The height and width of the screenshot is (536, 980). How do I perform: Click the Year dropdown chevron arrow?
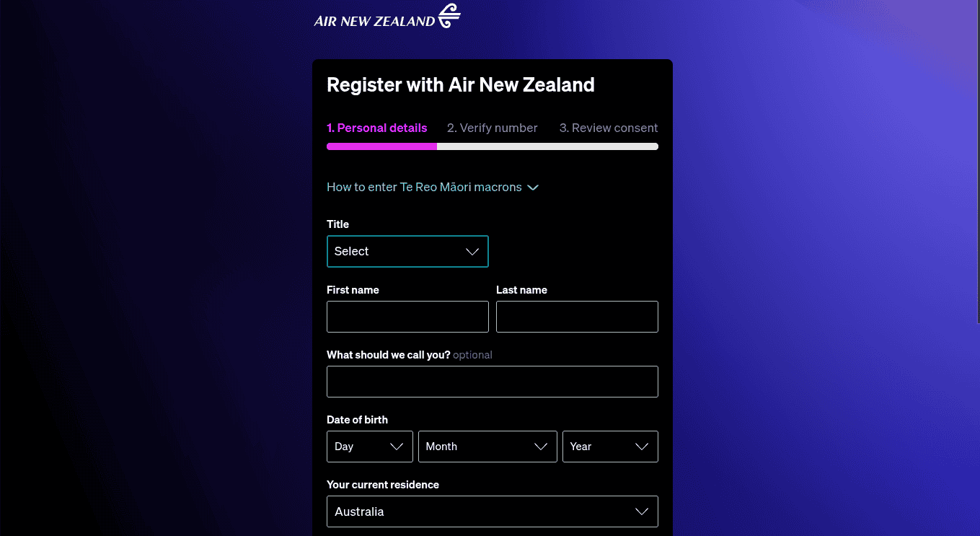(x=642, y=447)
